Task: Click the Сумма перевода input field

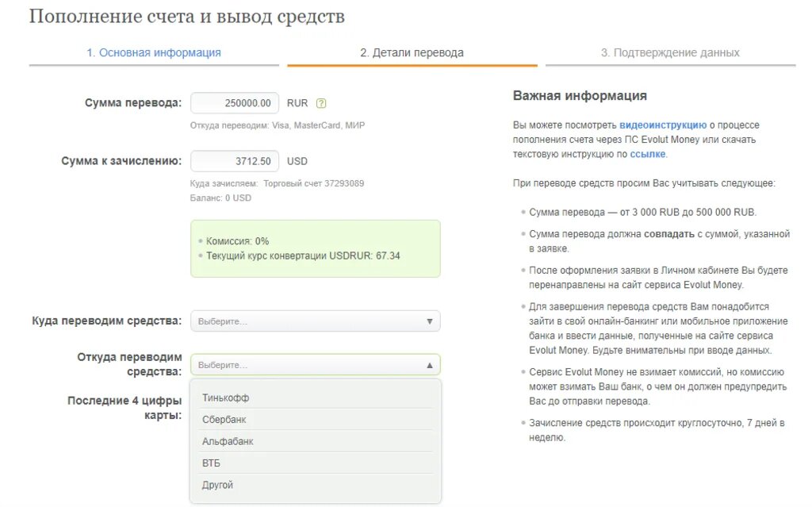Action: [x=235, y=102]
